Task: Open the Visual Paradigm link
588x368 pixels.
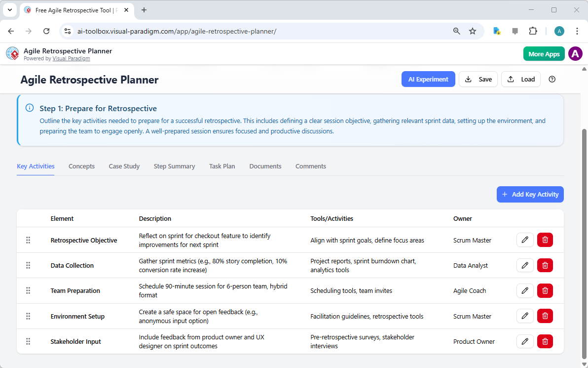Action: tap(71, 58)
